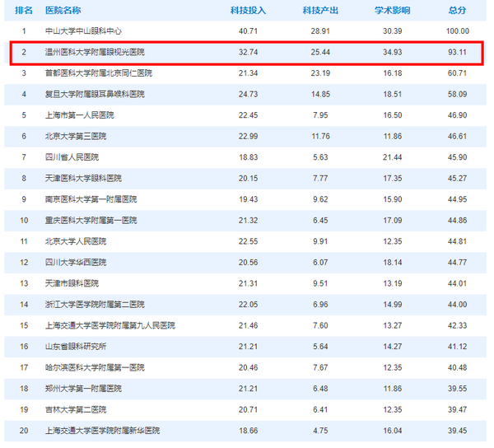Screen dimensions: 494x448
Task: Click total score 46.90
Action: coord(458,115)
